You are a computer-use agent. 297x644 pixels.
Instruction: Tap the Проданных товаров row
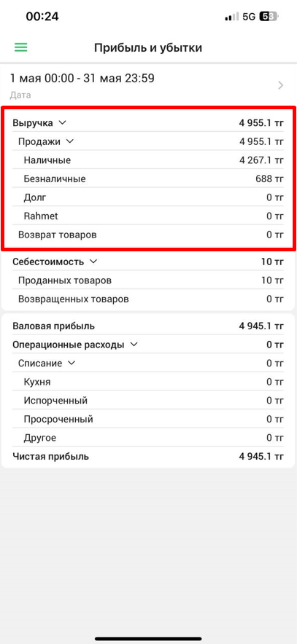pos(148,280)
